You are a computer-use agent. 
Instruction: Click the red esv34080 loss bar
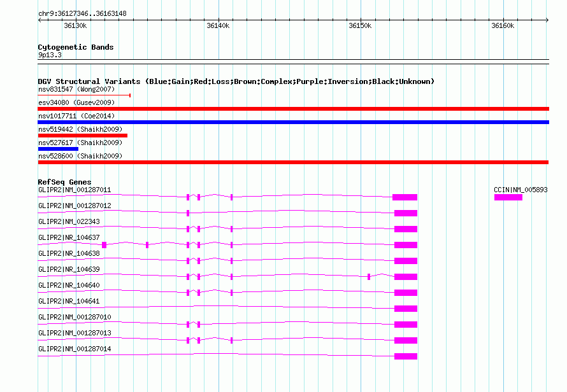293,109
